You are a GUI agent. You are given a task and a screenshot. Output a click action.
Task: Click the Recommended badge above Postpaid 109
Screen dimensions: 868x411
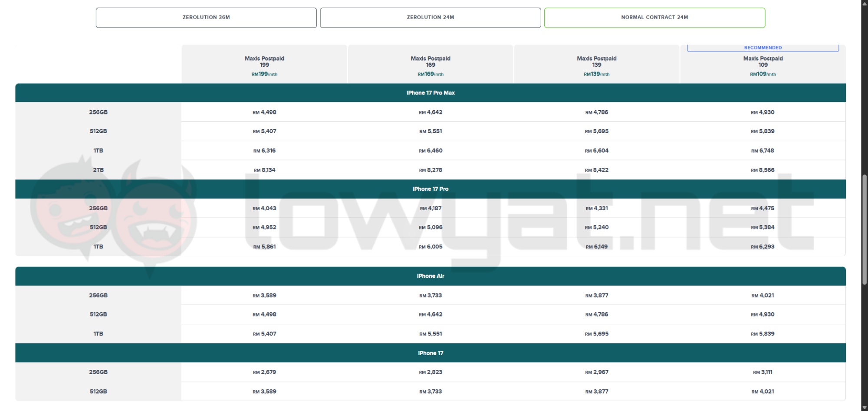pos(763,48)
